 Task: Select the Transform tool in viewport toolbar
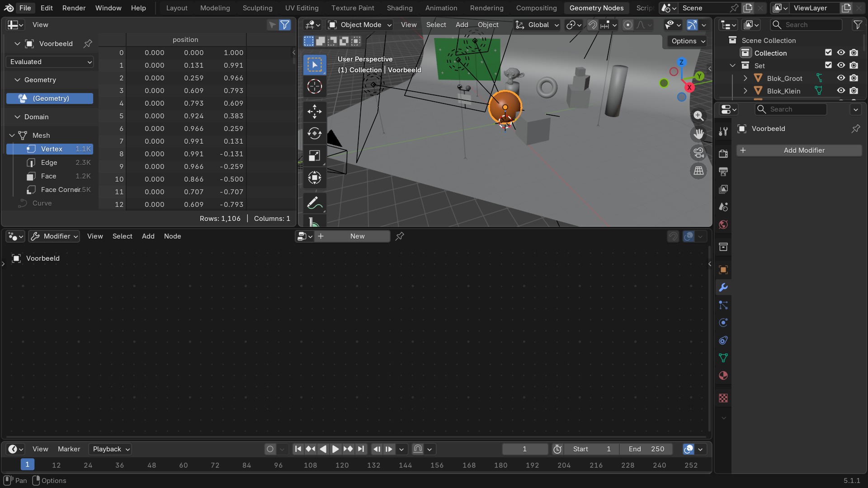[315, 178]
